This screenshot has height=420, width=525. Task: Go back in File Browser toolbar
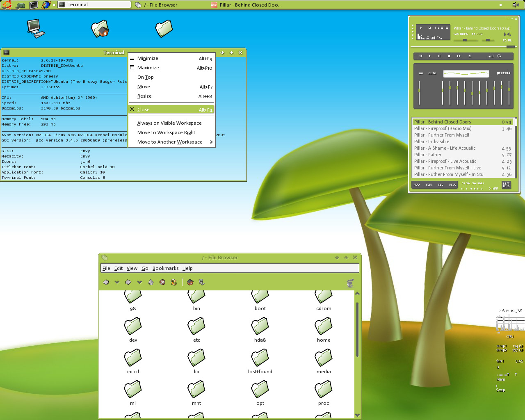pos(106,282)
